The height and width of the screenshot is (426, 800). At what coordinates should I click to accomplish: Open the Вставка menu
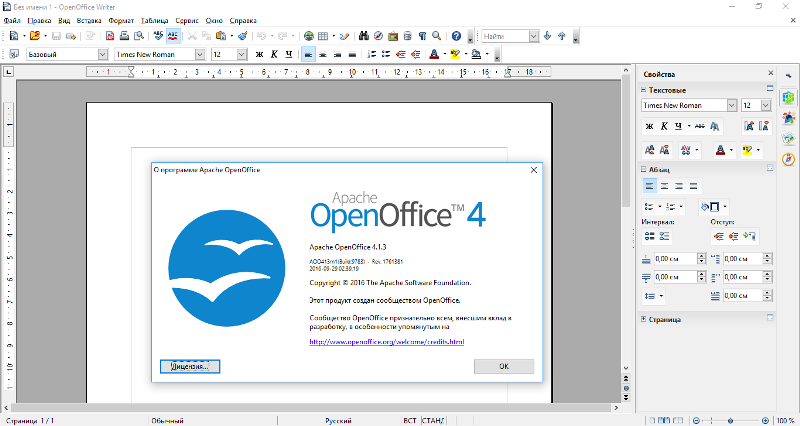point(88,20)
